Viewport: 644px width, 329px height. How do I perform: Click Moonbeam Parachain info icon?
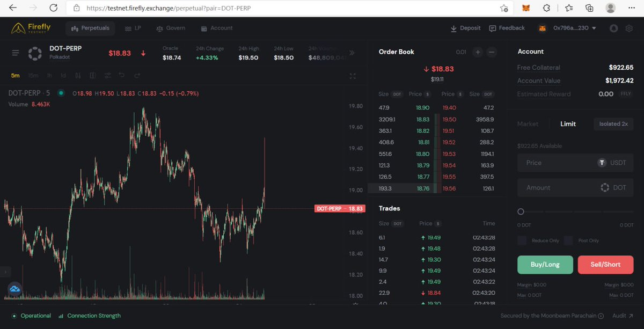point(601,316)
